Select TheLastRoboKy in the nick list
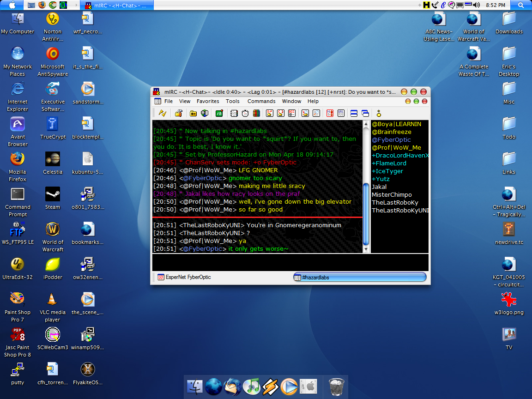 (395, 202)
